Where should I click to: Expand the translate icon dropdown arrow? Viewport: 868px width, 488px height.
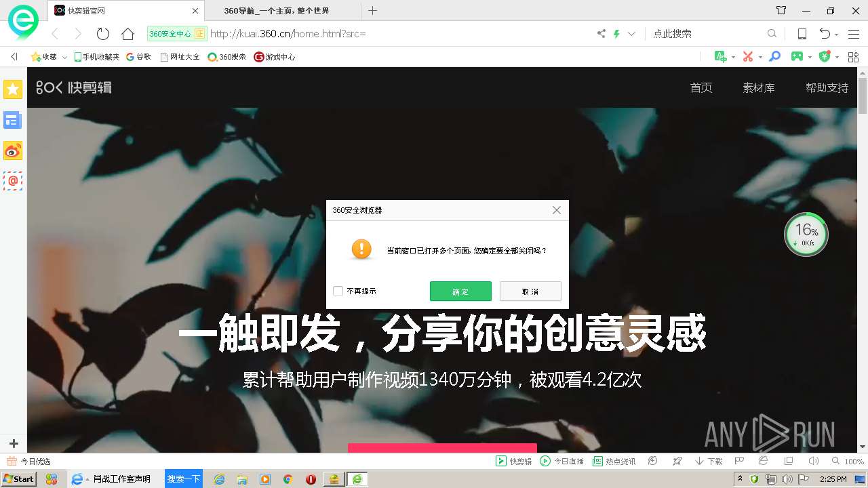coord(733,57)
